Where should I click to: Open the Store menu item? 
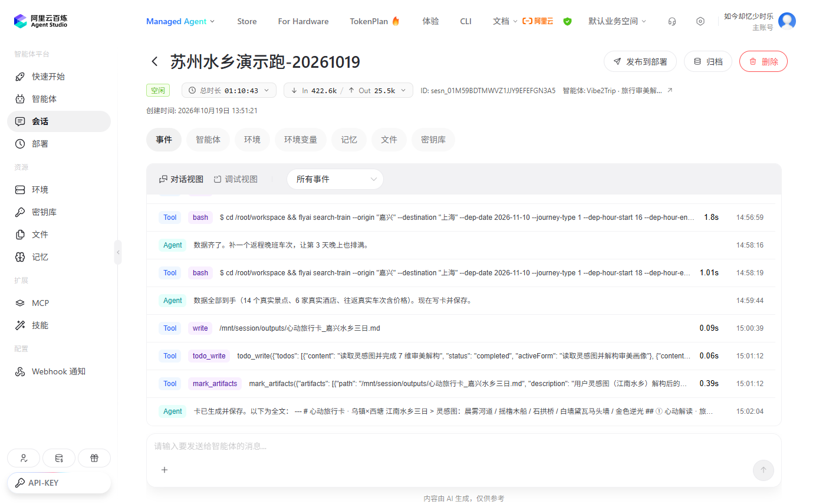(x=247, y=21)
